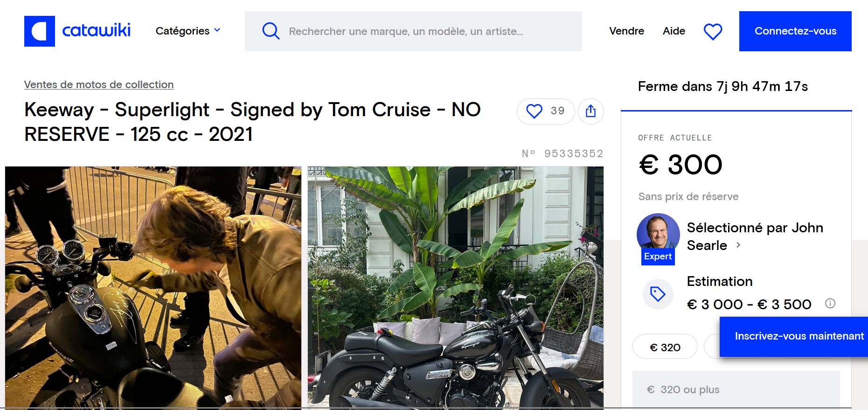The width and height of the screenshot is (868, 410).
Task: Open the bid amount selector showing 320 ou plus
Action: click(736, 389)
